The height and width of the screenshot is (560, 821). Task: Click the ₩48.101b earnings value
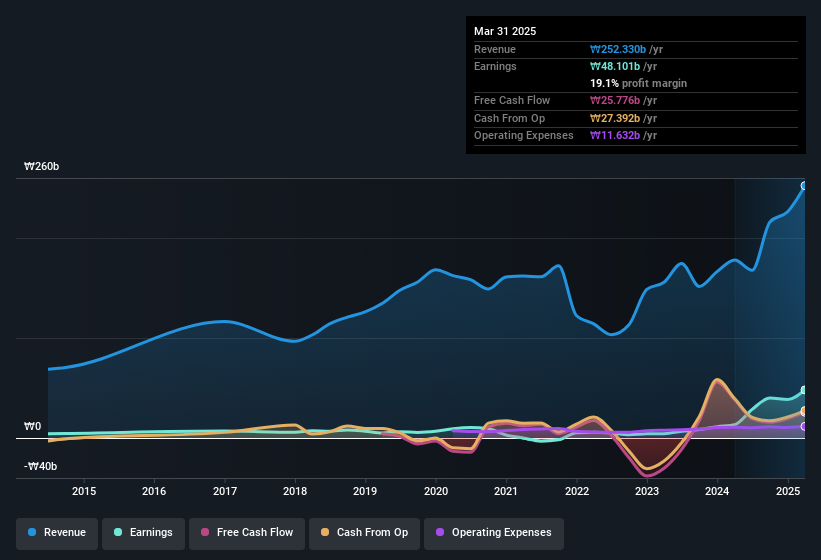click(x=615, y=66)
